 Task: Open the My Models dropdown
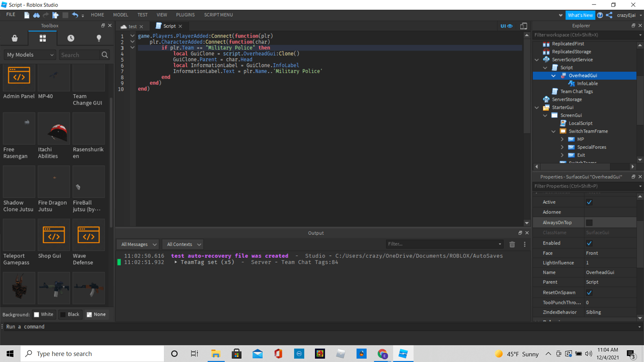point(30,55)
